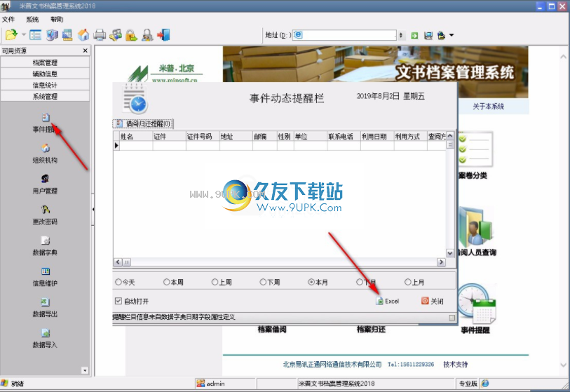570x392 pixels.
Task: Click the 利用日期 column header
Action: tap(377, 136)
